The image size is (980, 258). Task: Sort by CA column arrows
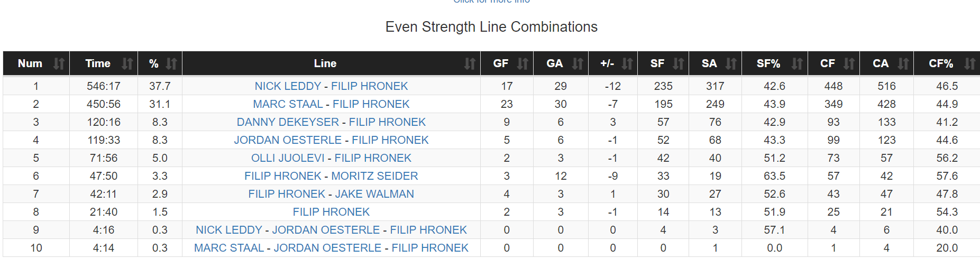click(903, 64)
